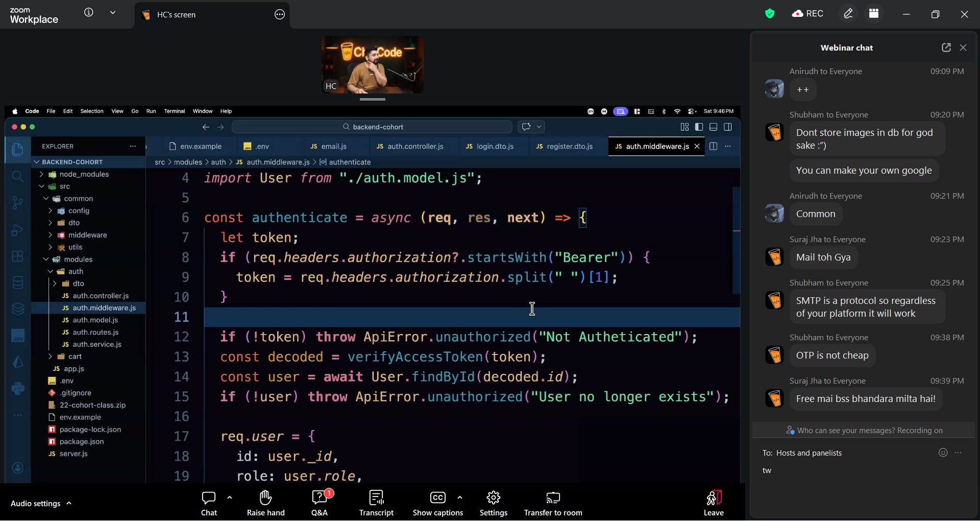Open the meeting dropdown chevron beside info
This screenshot has height=521, width=980.
point(113,13)
